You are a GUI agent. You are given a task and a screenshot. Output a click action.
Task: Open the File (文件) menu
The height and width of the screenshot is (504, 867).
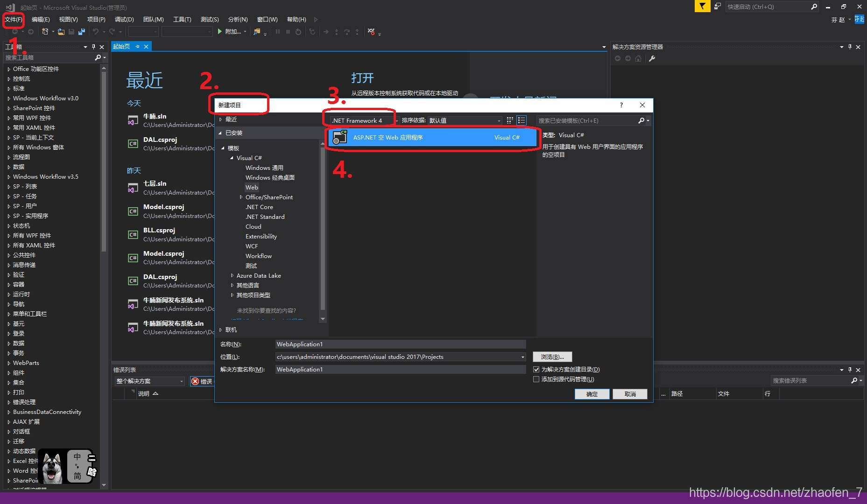tap(14, 19)
